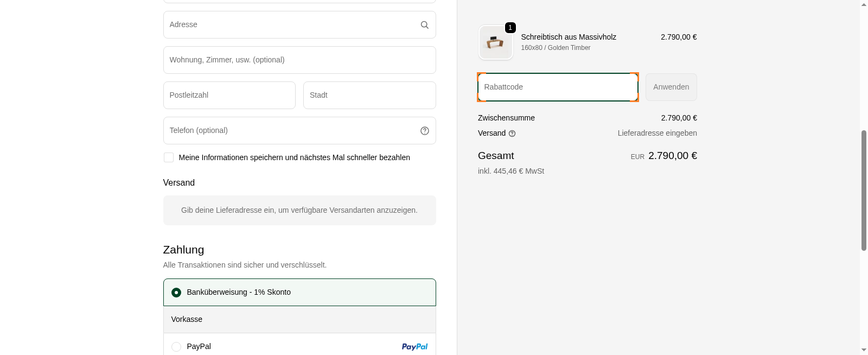This screenshot has width=868, height=355.
Task: Click into the Rabattcode field
Action: [558, 87]
